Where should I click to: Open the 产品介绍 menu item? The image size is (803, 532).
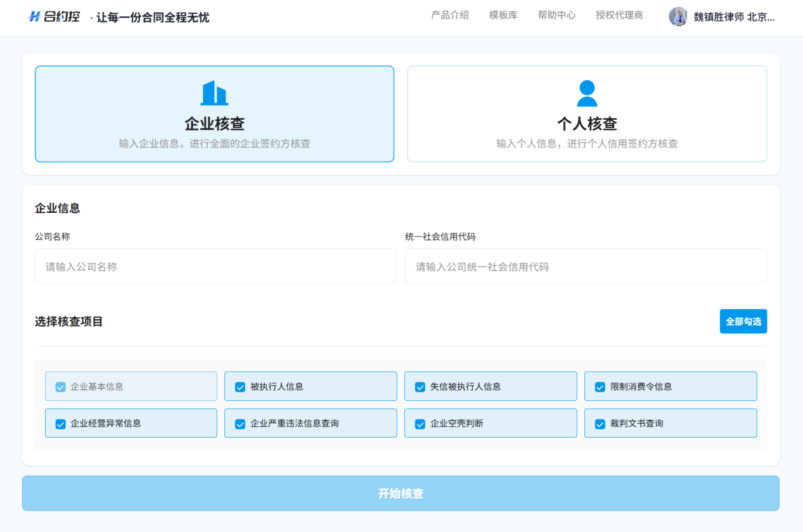pyautogui.click(x=450, y=15)
